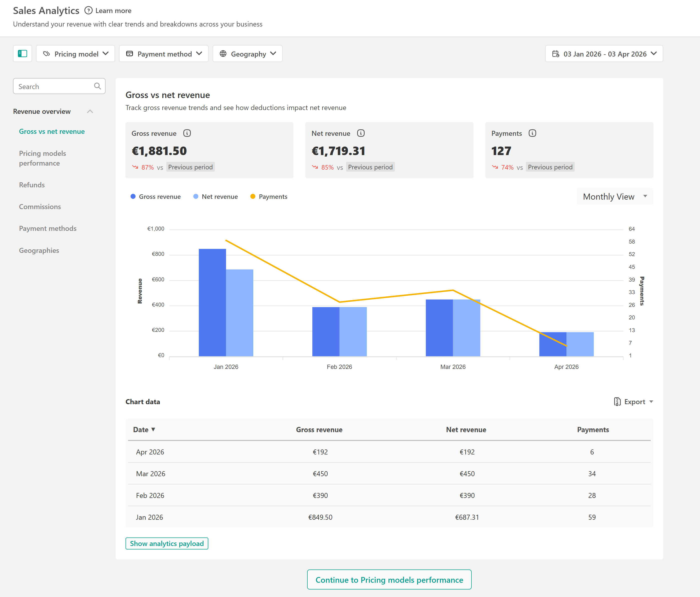Click Continue to Pricing models performance
The width and height of the screenshot is (700, 597).
coord(389,580)
